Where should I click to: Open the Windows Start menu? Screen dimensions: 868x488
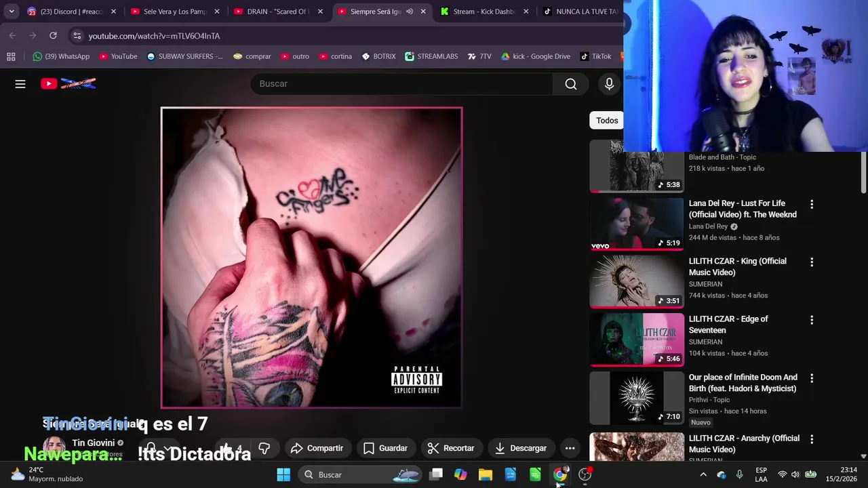(x=283, y=474)
